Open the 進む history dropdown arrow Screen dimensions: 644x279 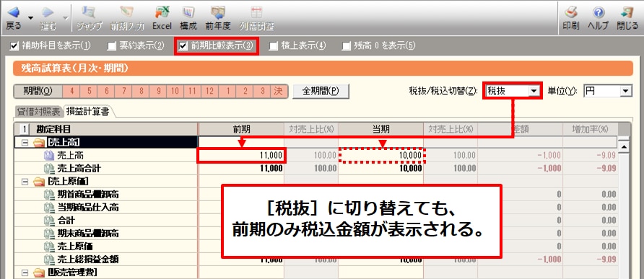[66, 18]
